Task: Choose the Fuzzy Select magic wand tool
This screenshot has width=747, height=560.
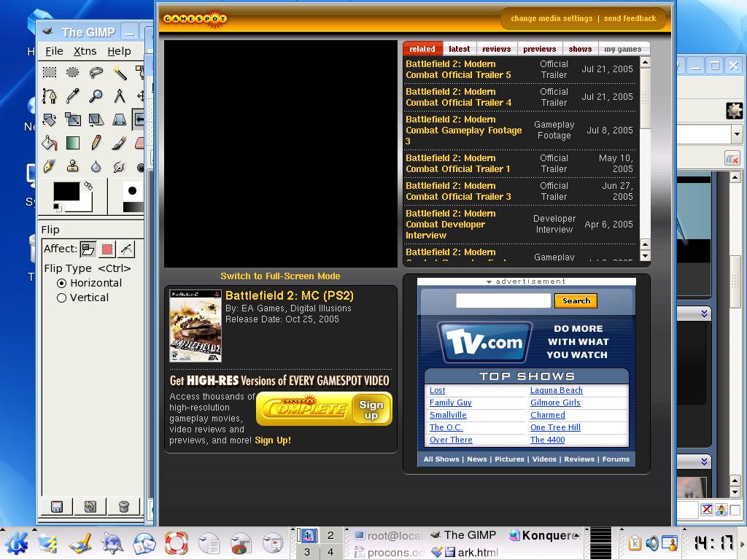Action: [119, 72]
